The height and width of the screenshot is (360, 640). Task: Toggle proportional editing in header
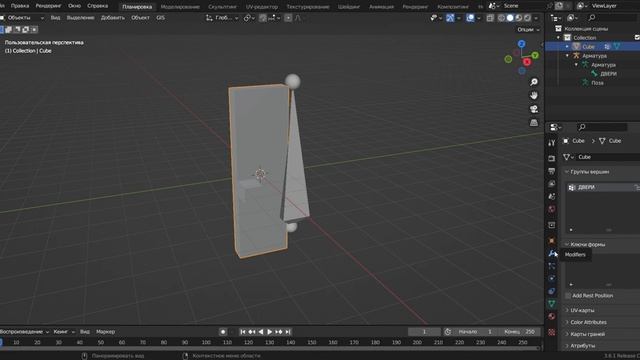288,18
